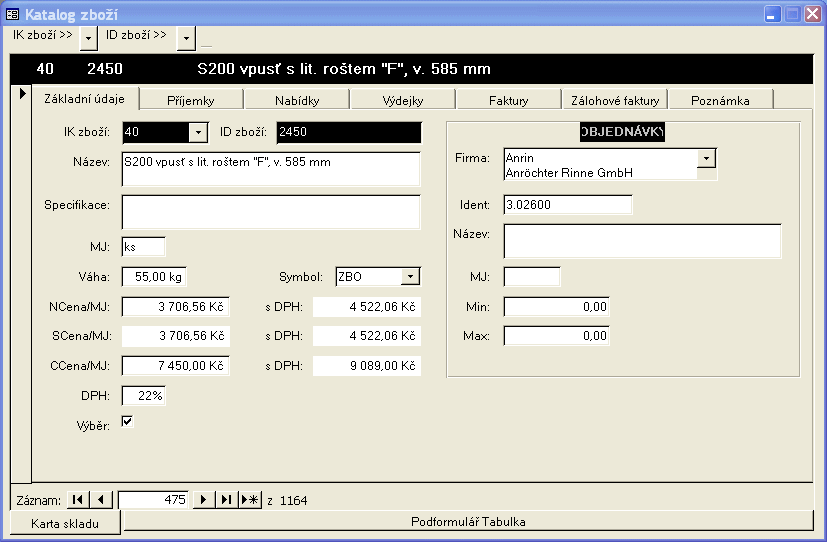The height and width of the screenshot is (542, 827).
Task: Open the ID zboží >> toolbar dropdown
Action: point(186,38)
